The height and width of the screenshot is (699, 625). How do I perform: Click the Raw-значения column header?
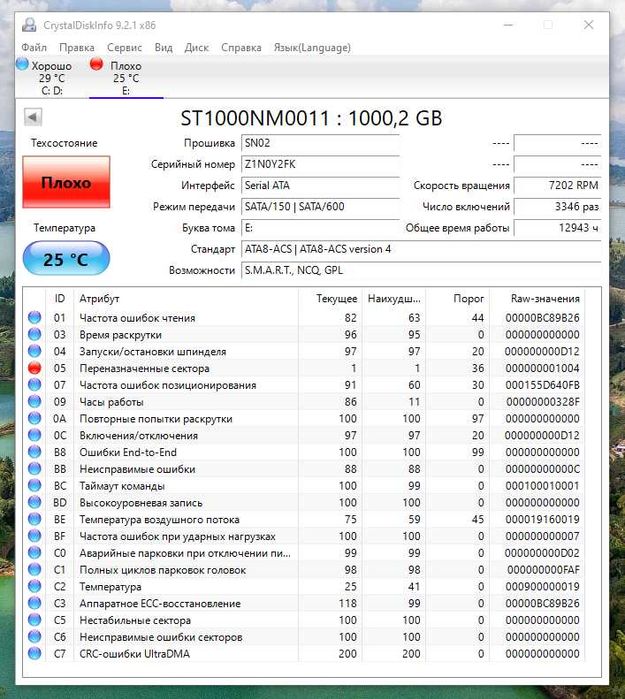[x=537, y=299]
